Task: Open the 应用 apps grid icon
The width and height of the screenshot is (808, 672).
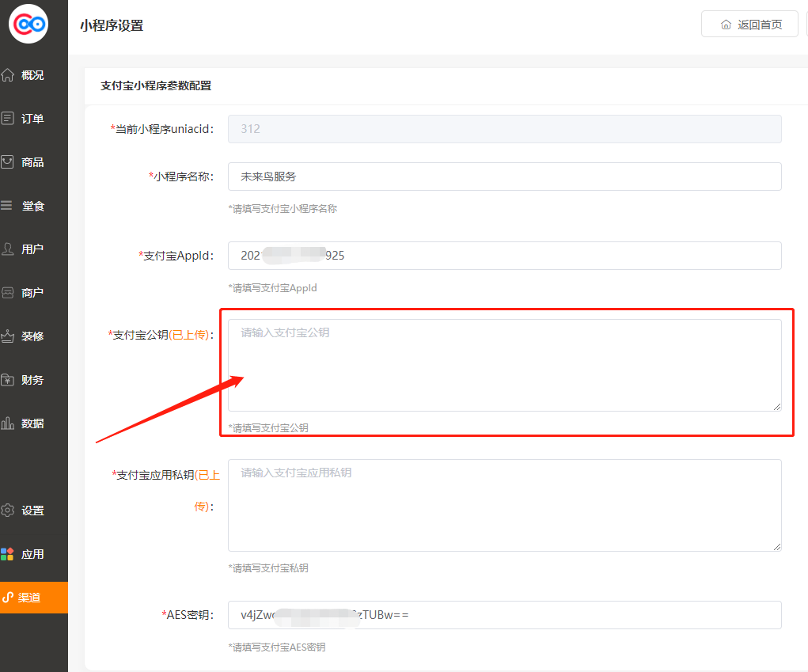Action: click(x=8, y=554)
